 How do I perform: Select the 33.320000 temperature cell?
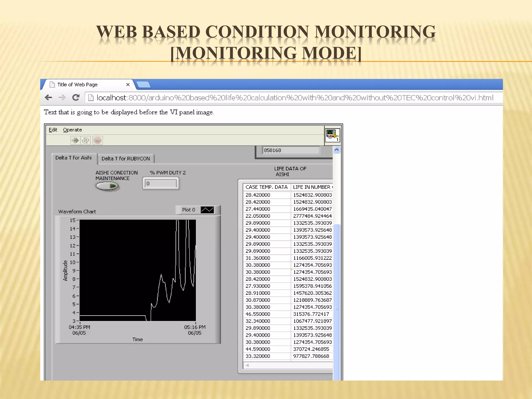click(267, 356)
